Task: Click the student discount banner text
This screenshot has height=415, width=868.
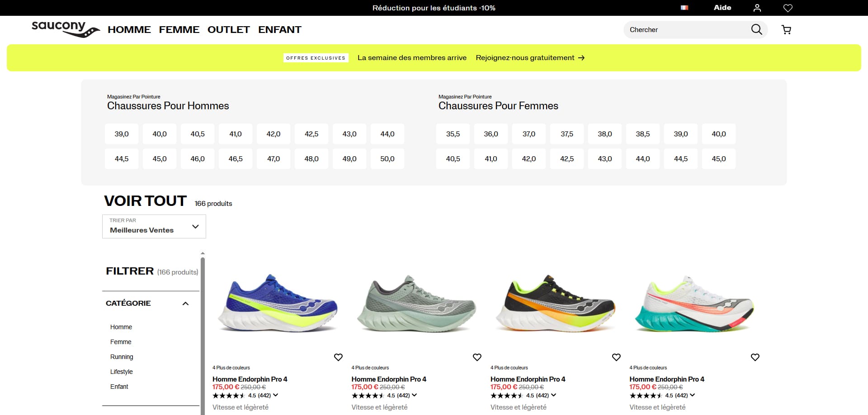Action: tap(434, 8)
